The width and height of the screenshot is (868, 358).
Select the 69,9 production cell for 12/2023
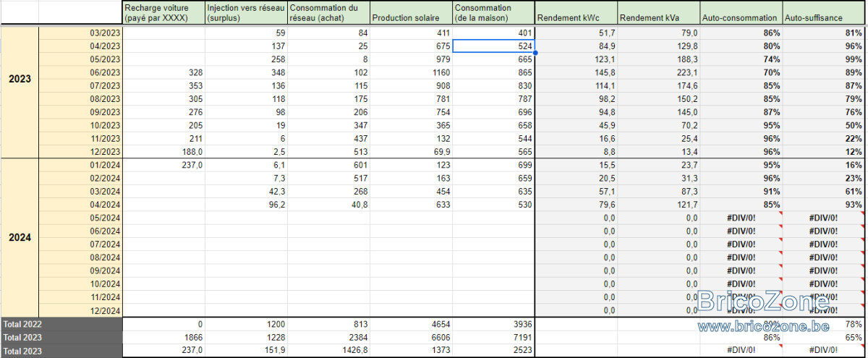(x=411, y=152)
